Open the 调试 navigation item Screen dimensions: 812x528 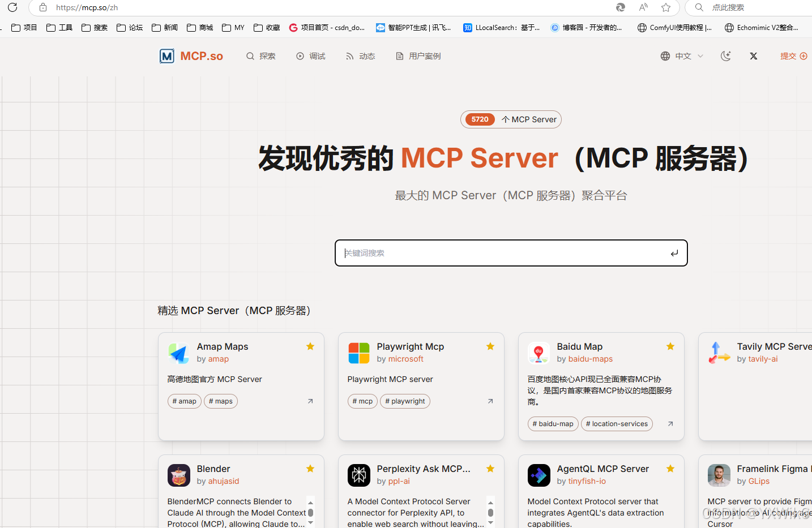pyautogui.click(x=311, y=56)
